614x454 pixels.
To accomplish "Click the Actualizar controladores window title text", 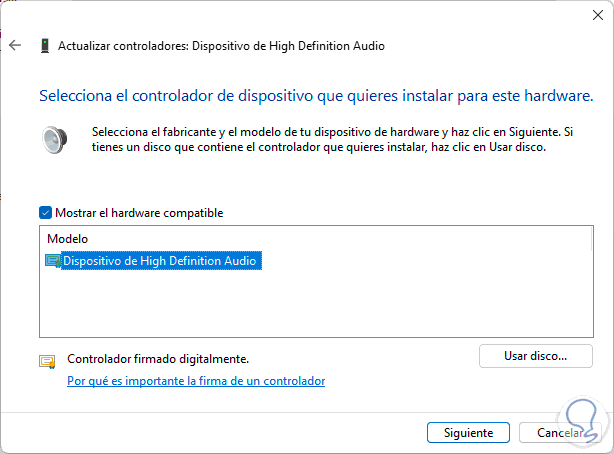I will coord(221,46).
